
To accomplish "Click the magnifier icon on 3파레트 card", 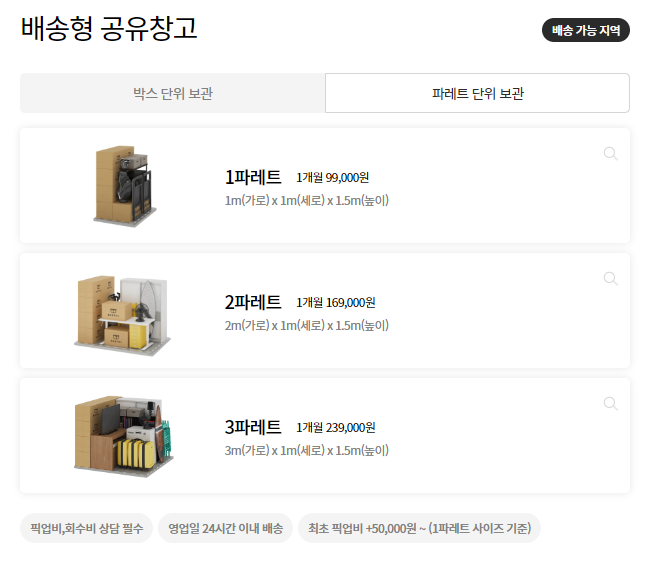I will [x=610, y=403].
